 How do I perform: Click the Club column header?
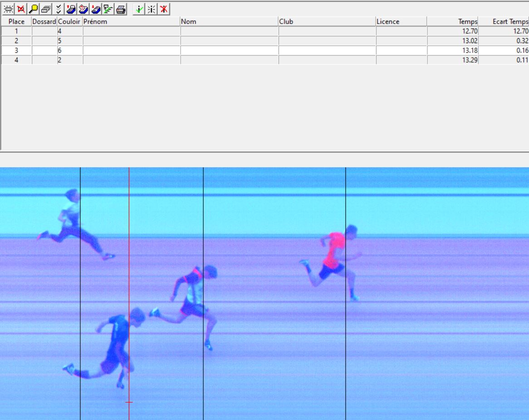(327, 22)
